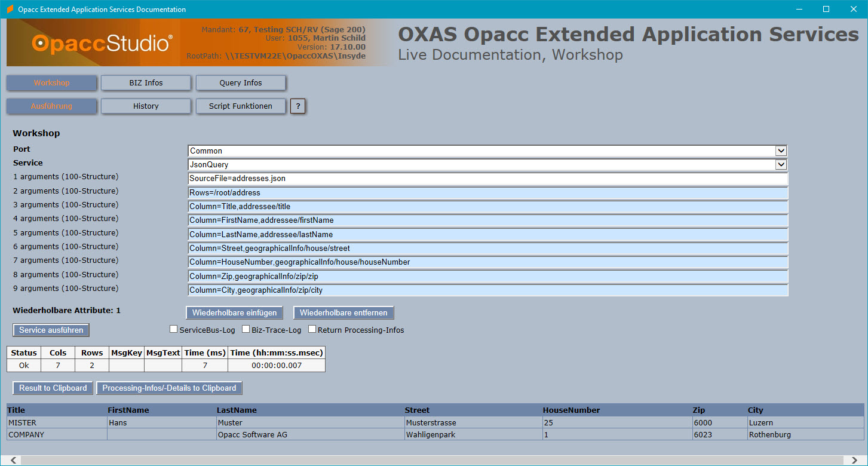Select the house number 25 cell
The height and width of the screenshot is (466, 868).
tap(617, 422)
